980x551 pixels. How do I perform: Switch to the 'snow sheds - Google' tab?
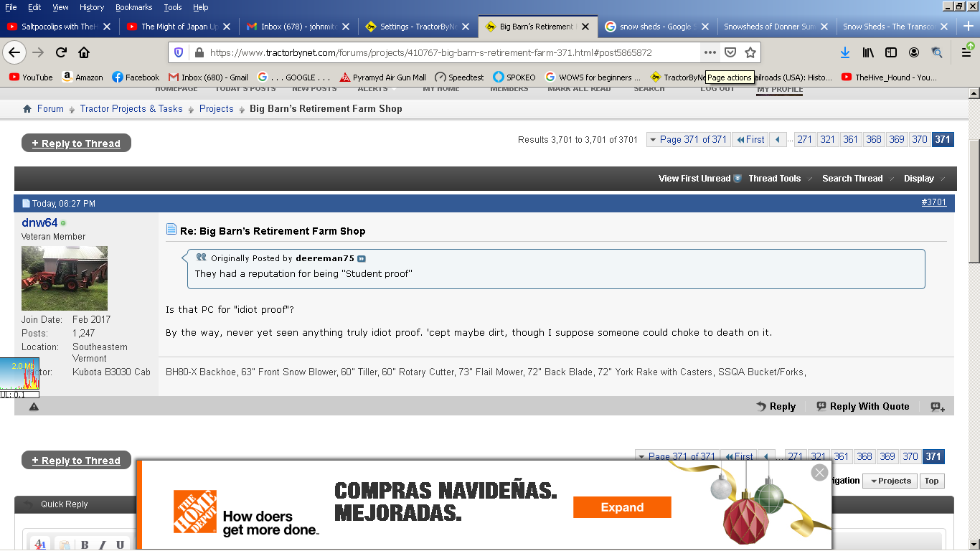click(654, 27)
